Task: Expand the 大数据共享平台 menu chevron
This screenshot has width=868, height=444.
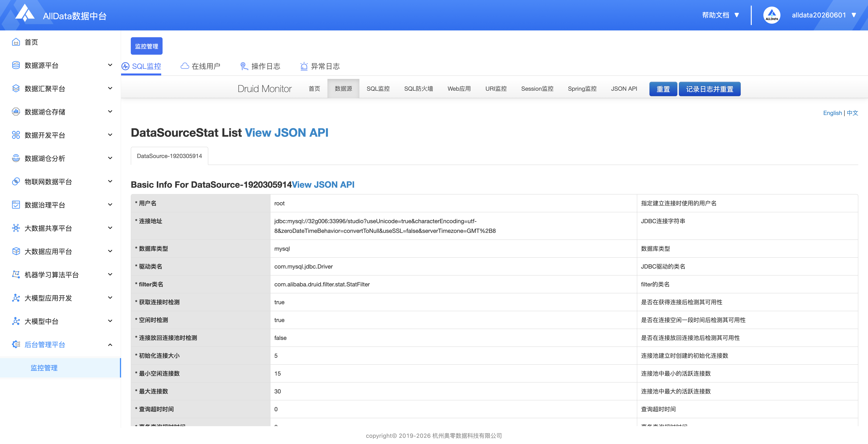Action: [110, 228]
